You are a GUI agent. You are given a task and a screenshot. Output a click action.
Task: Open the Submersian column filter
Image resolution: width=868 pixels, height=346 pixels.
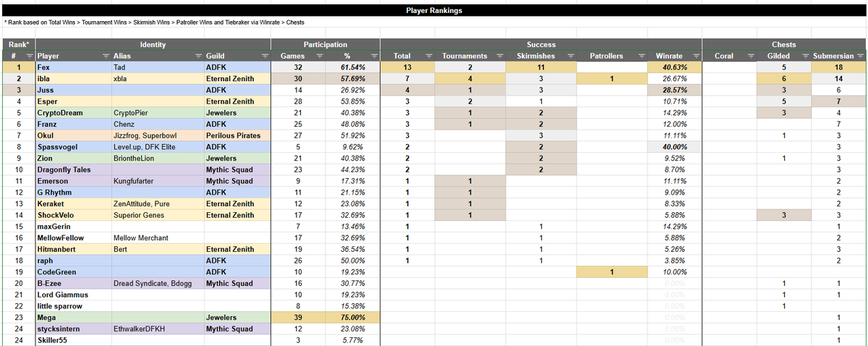861,56
